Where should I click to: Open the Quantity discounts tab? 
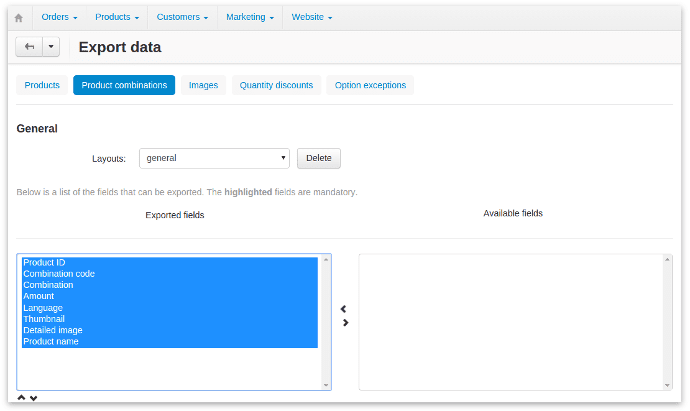pyautogui.click(x=276, y=85)
